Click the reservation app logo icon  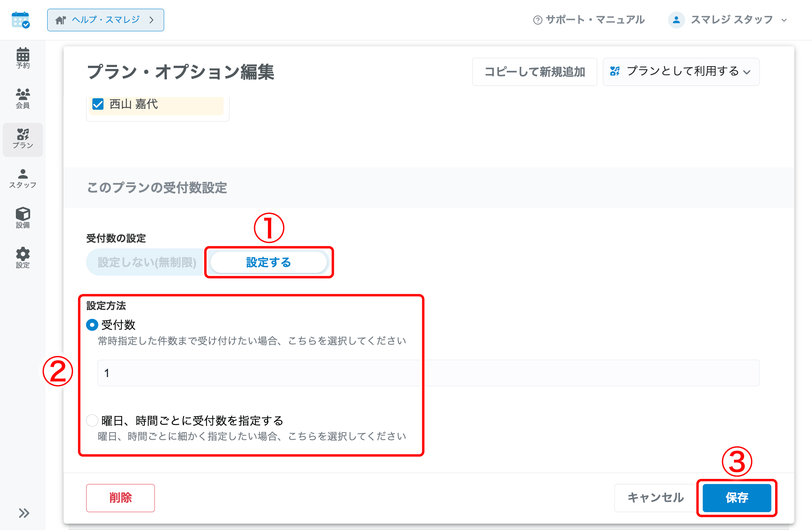(21, 20)
